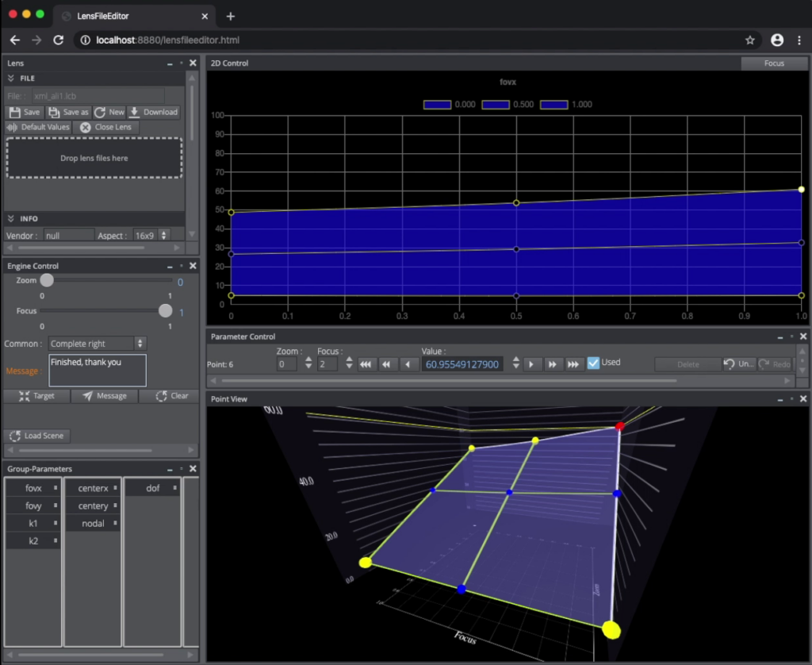812x665 pixels.
Task: Uncheck the Used checkbox in Parameter Control
Action: click(592, 363)
